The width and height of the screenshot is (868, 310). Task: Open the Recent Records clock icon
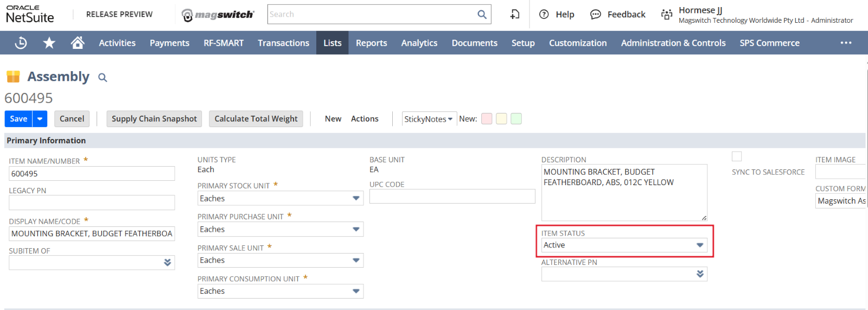21,43
